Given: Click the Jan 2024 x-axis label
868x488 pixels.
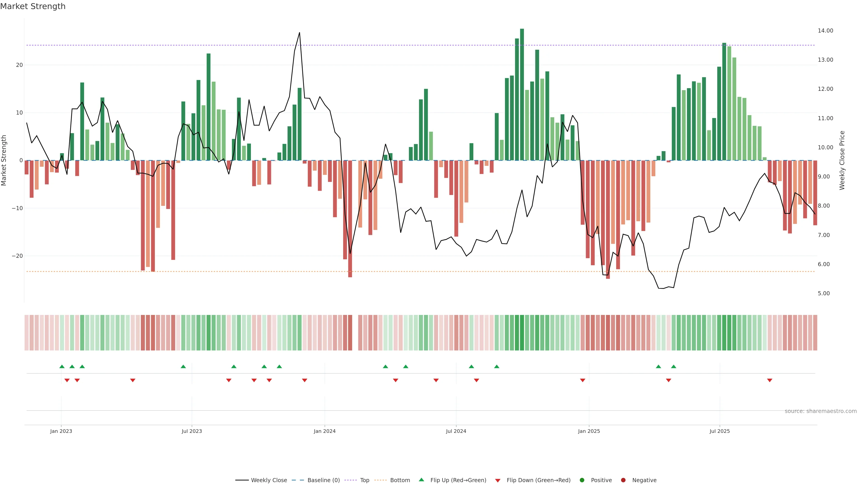Looking at the screenshot, I should [x=325, y=431].
